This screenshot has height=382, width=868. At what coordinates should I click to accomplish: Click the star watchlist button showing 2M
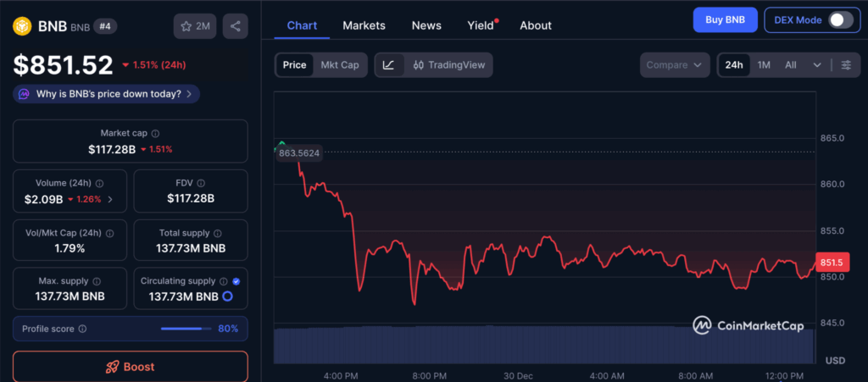pyautogui.click(x=195, y=26)
